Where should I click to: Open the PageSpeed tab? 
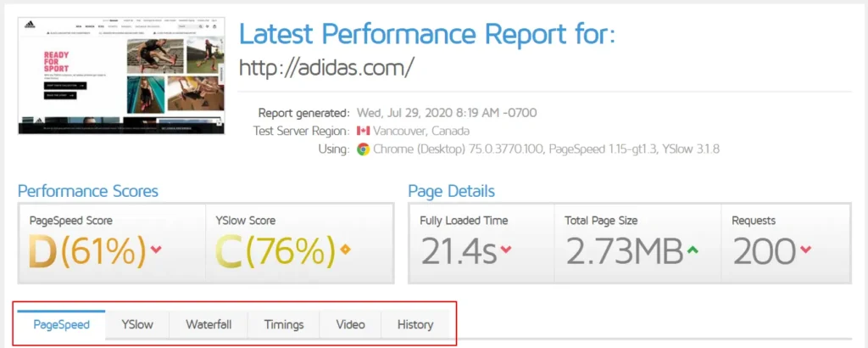point(61,324)
